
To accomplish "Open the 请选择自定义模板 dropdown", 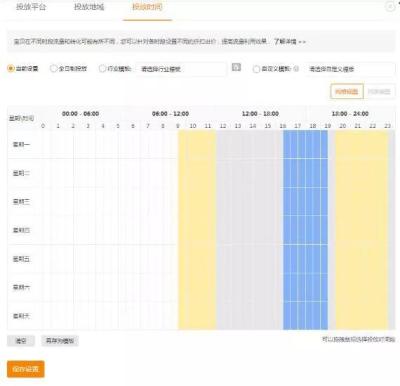I will [350, 69].
